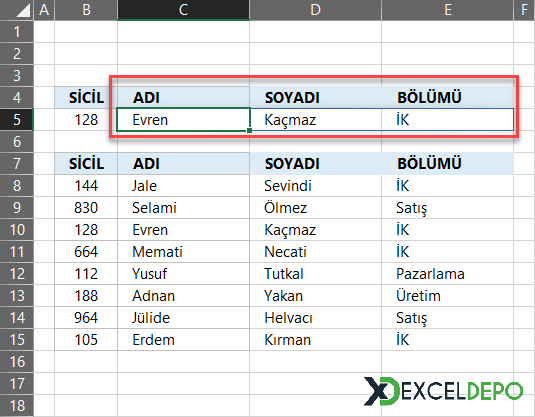Select row 5 header

click(17, 119)
